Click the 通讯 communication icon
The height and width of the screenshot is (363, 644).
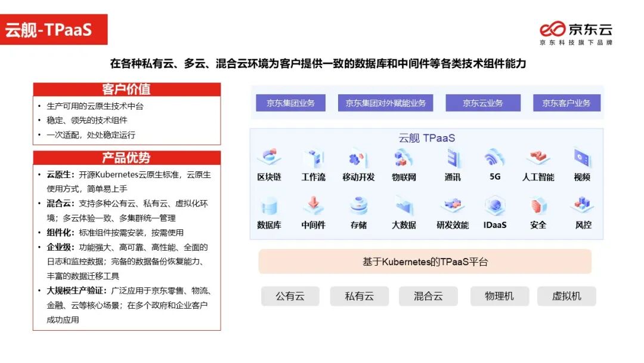tap(453, 158)
